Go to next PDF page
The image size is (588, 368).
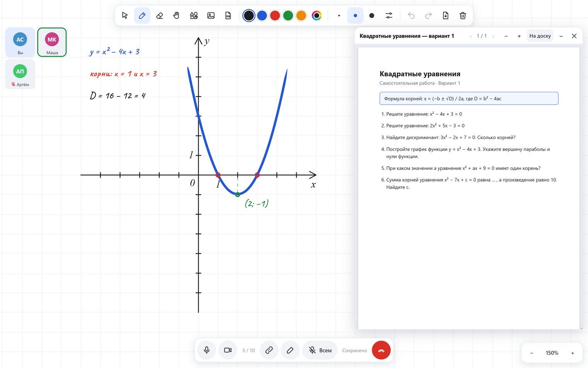[493, 36]
